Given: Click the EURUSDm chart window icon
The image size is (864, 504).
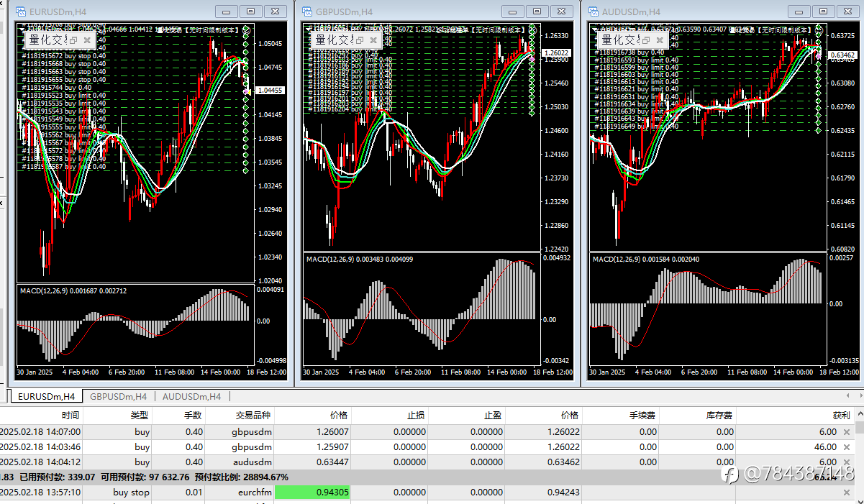Looking at the screenshot, I should [x=22, y=12].
